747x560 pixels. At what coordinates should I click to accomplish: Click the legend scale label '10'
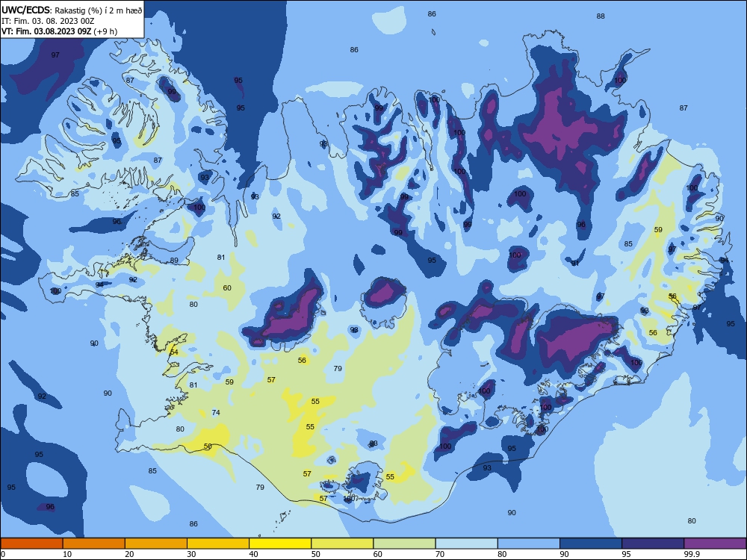click(67, 554)
